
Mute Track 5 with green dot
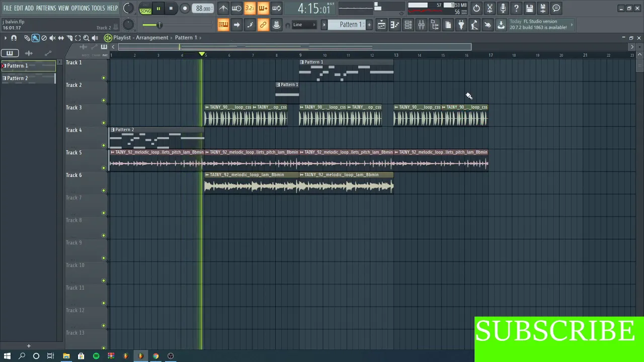(104, 168)
